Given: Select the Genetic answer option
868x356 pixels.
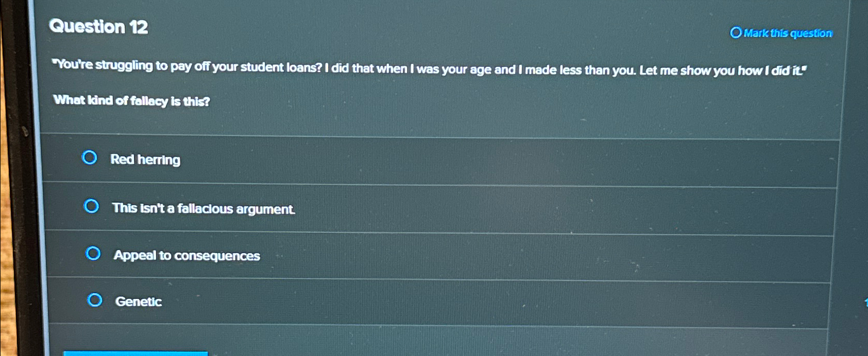Looking at the screenshot, I should 139,301.
